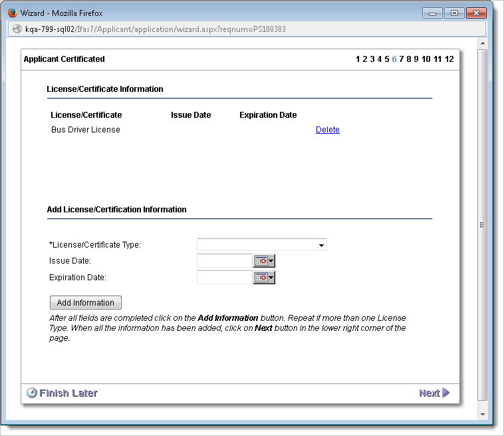Click the globe icon in address bar

(17, 29)
